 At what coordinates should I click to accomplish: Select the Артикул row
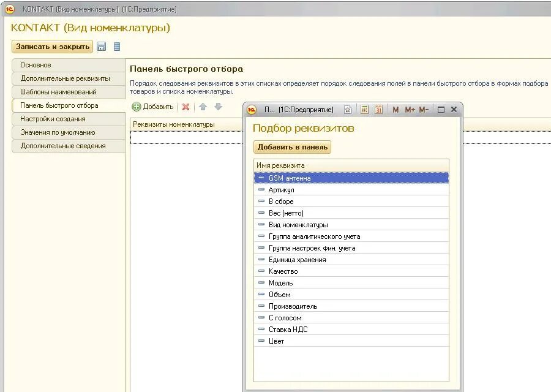point(351,190)
